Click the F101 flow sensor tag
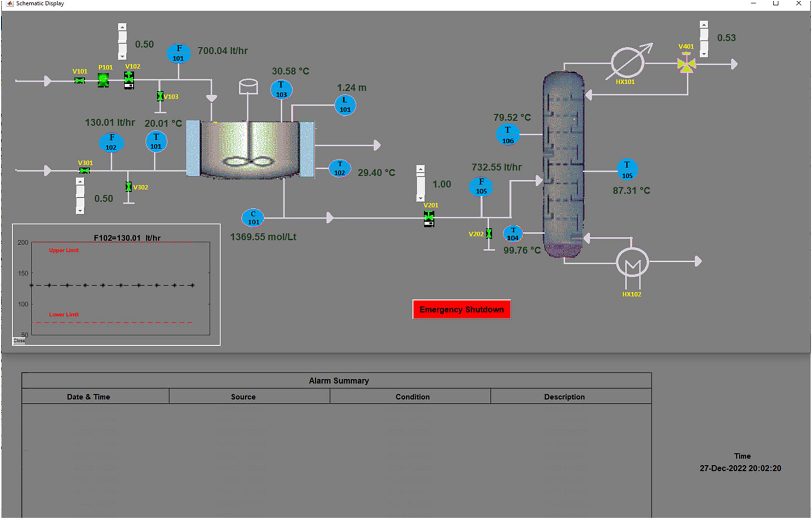 178,53
